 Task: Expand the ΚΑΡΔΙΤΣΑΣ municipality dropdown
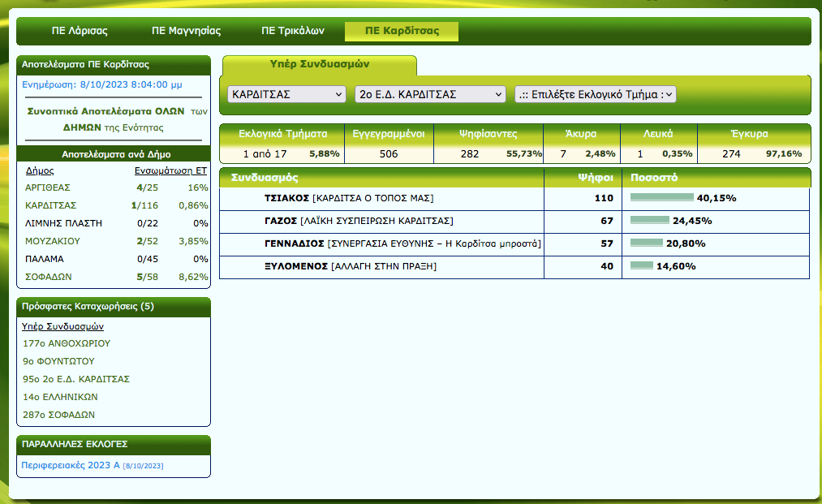click(x=287, y=95)
